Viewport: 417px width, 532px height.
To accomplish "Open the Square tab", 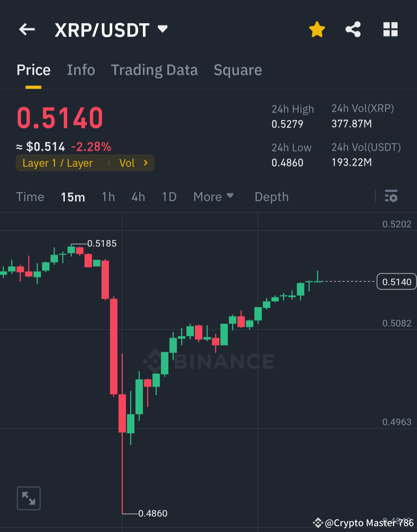I will pyautogui.click(x=238, y=70).
